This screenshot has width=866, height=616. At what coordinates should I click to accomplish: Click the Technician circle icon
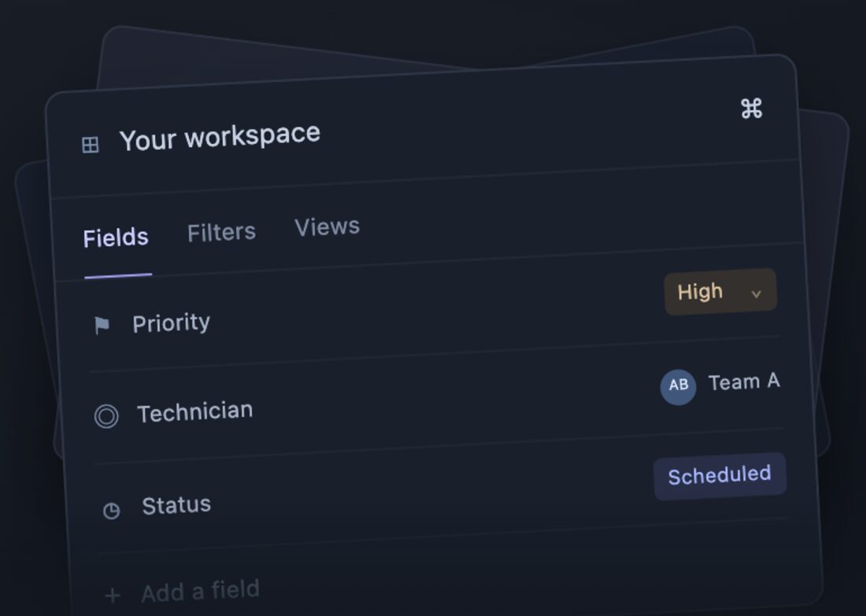tap(106, 416)
